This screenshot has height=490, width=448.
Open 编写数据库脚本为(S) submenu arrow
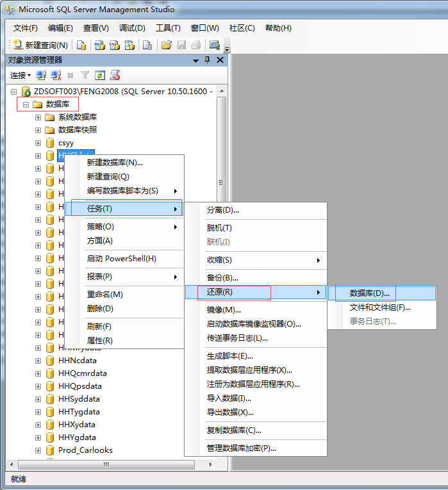pos(176,192)
